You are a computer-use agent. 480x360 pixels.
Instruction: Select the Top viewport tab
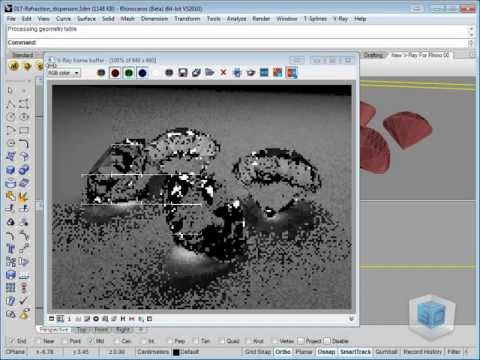point(82,330)
